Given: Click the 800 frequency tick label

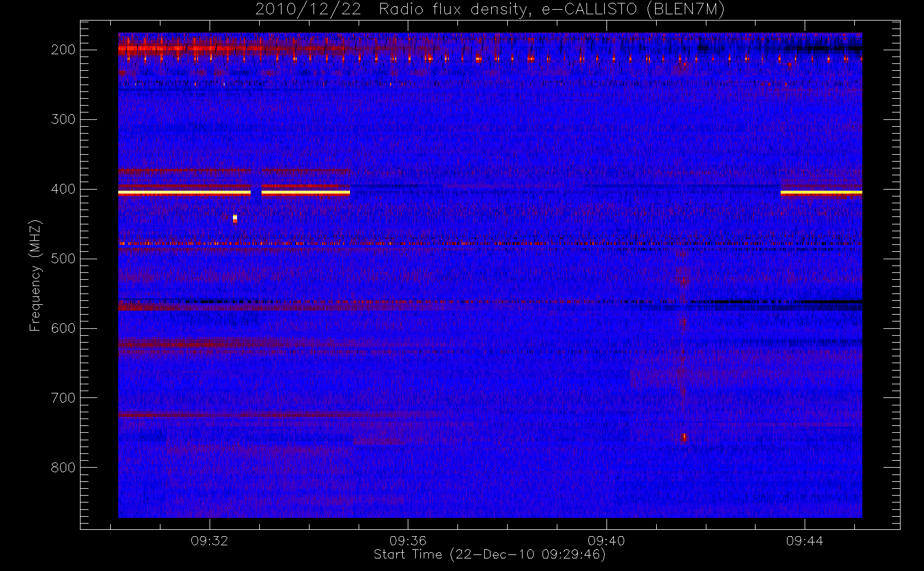Looking at the screenshot, I should pos(63,468).
